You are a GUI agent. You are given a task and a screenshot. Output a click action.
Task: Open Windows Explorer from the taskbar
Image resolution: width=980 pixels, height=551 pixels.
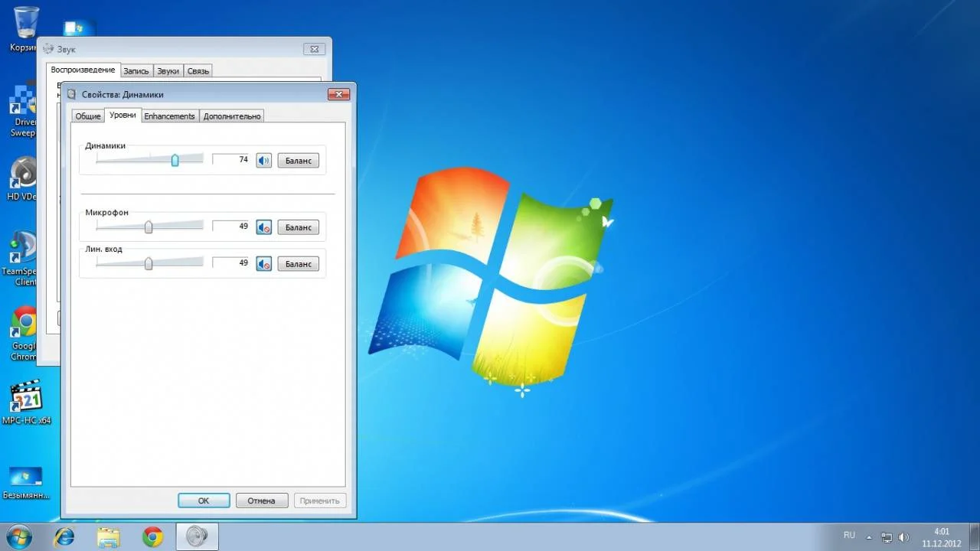[x=109, y=537]
